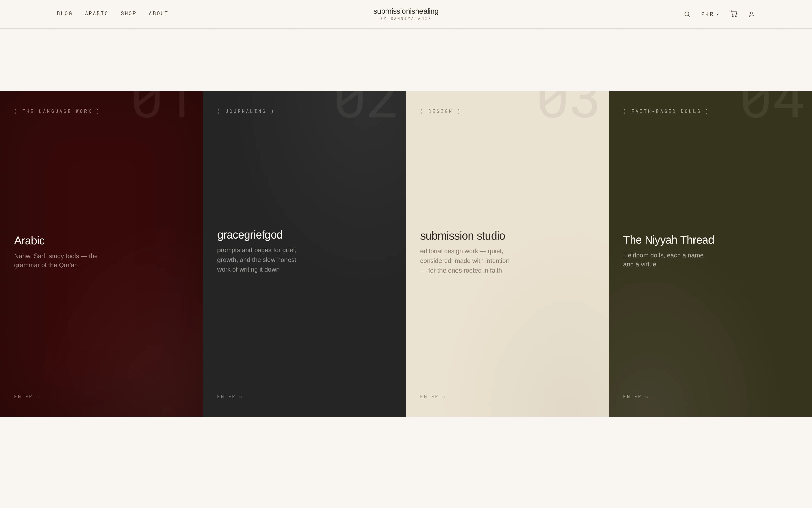Screen dimensions: 812x508
Task: Open the gracegriefgod heading
Action: [x=250, y=235]
